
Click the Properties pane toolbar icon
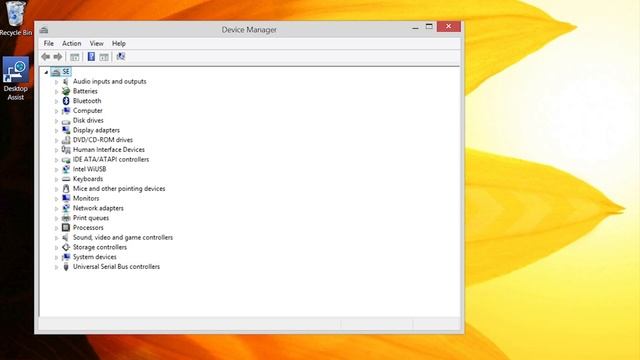pos(104,57)
